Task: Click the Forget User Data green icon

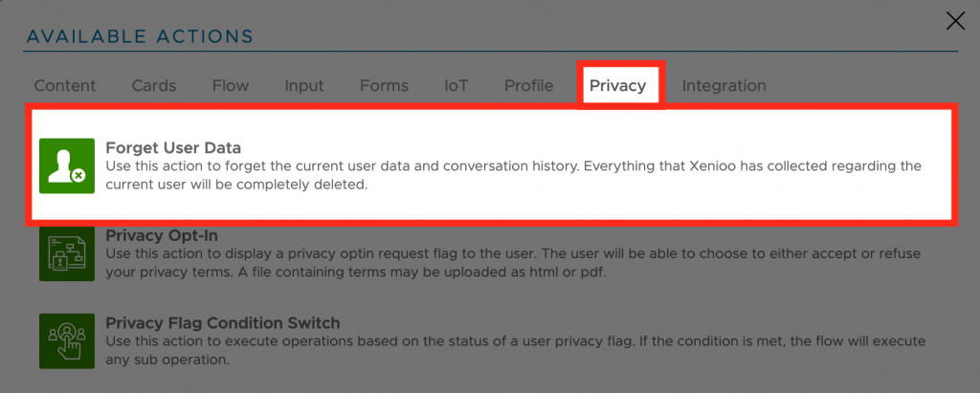Action: click(x=67, y=165)
